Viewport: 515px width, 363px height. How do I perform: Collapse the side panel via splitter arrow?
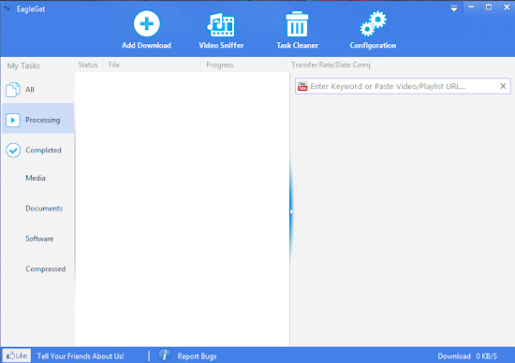(291, 212)
